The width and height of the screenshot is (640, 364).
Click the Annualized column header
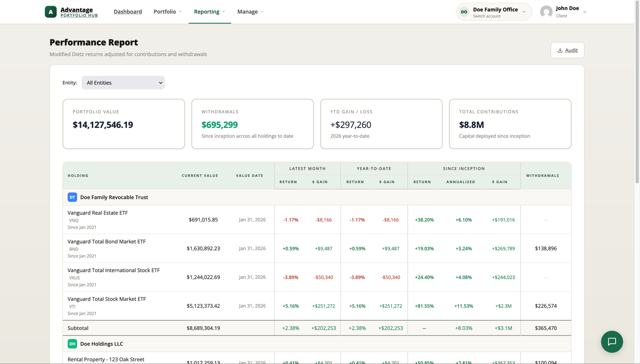pyautogui.click(x=461, y=182)
